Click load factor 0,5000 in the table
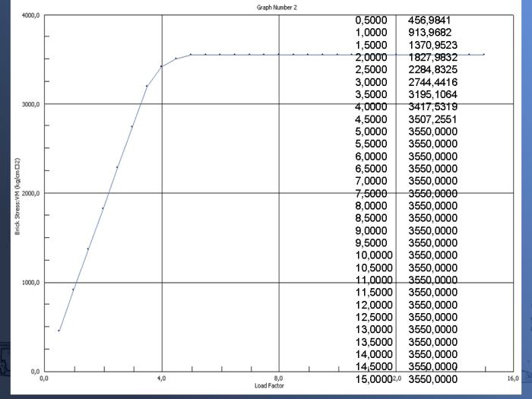Screen dimensions: 532x399 tap(372, 20)
